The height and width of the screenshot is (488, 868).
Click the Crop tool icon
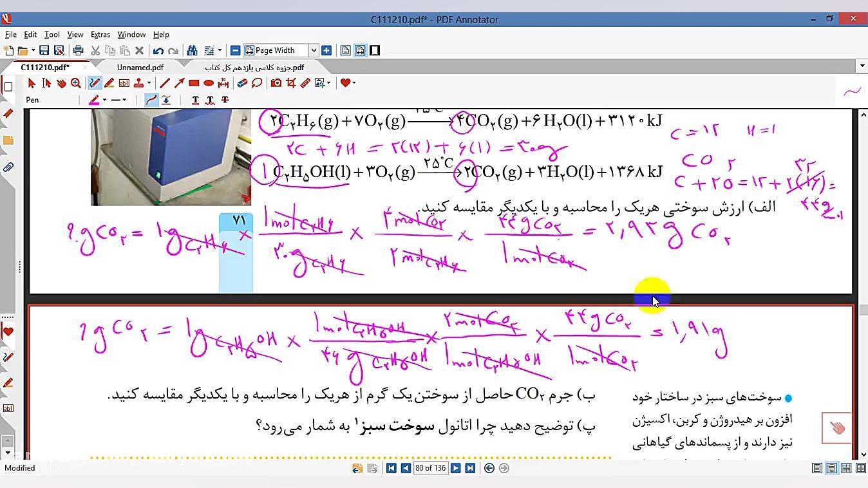tap(290, 83)
